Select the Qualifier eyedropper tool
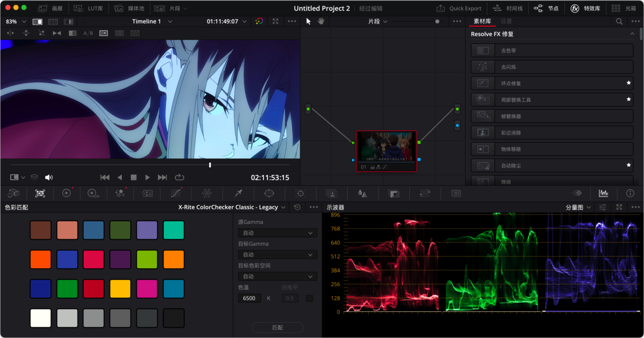644x338 pixels. pos(238,194)
